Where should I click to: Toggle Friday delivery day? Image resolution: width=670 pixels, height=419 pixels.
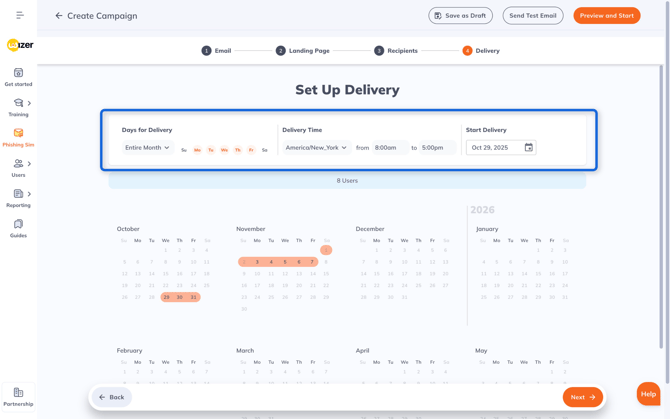(x=251, y=150)
